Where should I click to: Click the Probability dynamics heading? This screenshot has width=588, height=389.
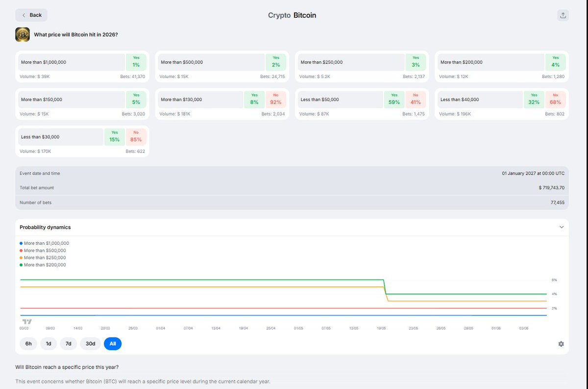point(45,227)
